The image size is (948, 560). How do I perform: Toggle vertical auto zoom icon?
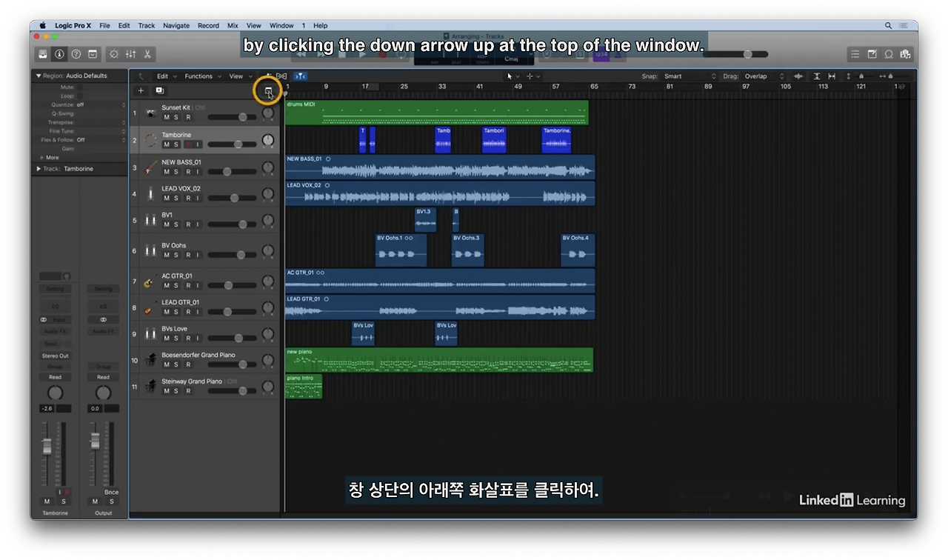coord(817,76)
